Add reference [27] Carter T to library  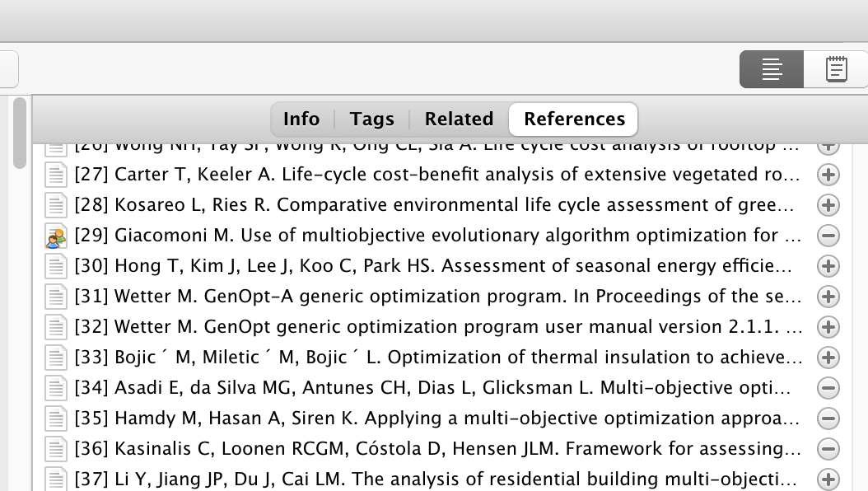(x=828, y=175)
